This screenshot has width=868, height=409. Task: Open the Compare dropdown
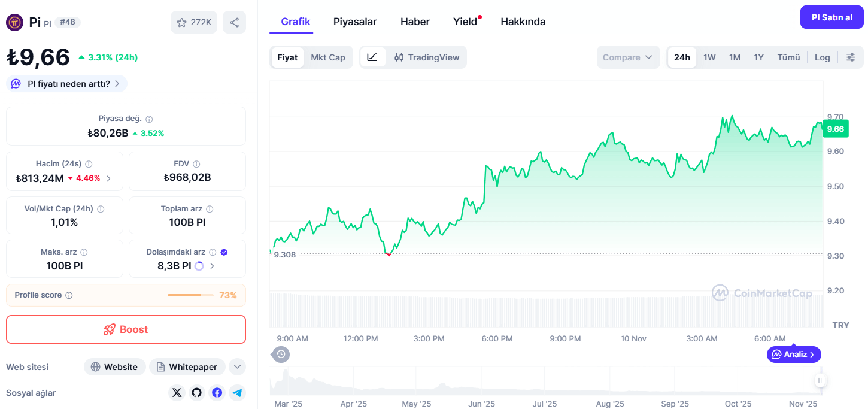tap(628, 57)
